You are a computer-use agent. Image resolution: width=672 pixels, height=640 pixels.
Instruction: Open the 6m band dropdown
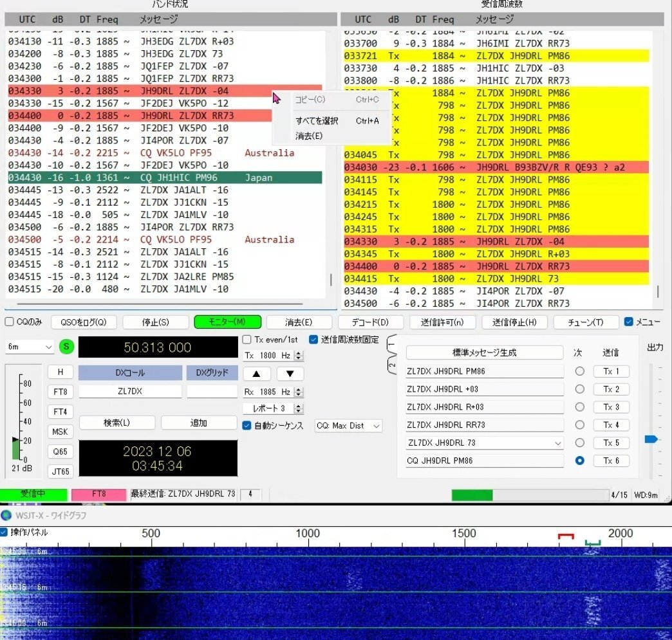pos(29,347)
